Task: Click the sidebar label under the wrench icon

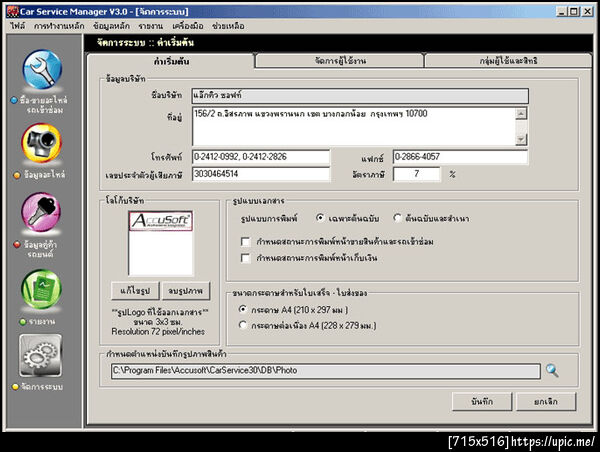Action: [x=43, y=105]
